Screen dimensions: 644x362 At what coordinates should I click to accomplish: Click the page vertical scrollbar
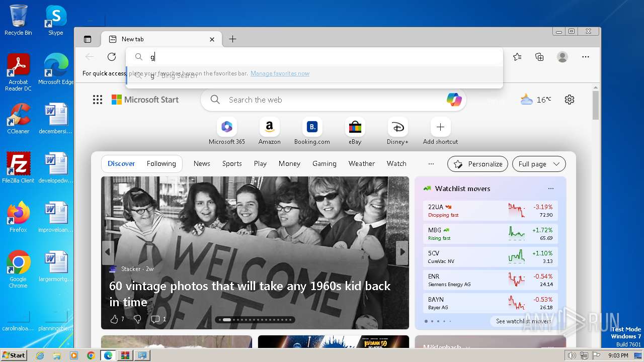coord(596,105)
